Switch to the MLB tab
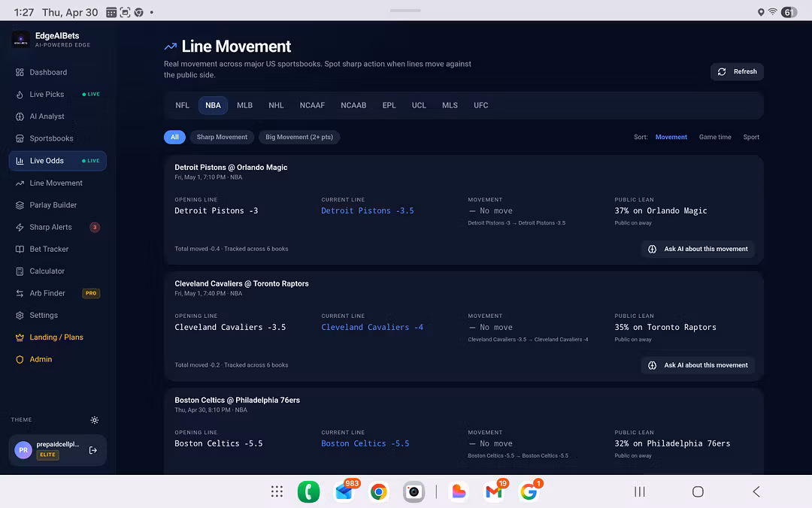This screenshot has height=508, width=812. (x=244, y=105)
